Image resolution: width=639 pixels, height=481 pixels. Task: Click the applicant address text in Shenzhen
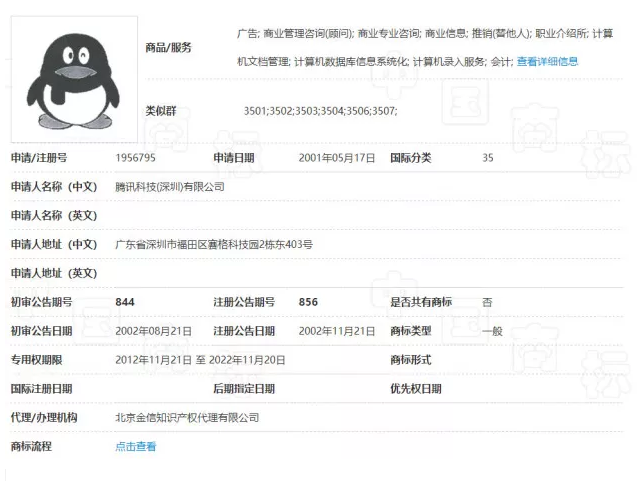(x=214, y=244)
